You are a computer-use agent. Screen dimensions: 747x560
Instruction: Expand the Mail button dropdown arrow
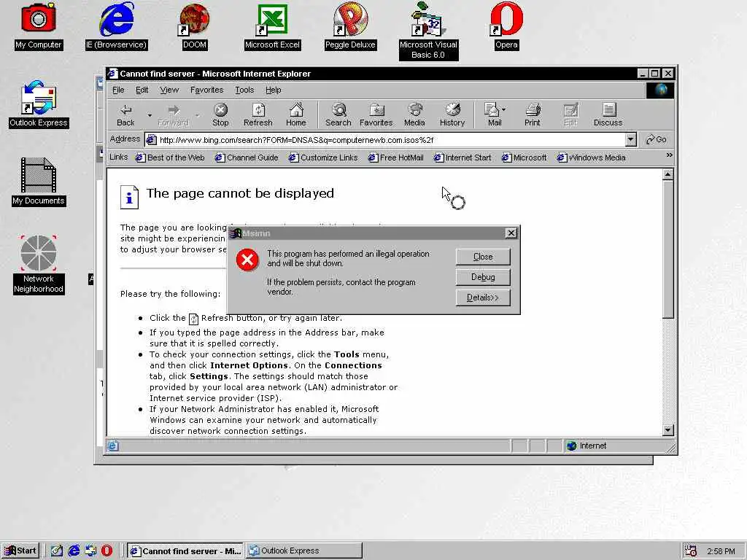click(503, 109)
